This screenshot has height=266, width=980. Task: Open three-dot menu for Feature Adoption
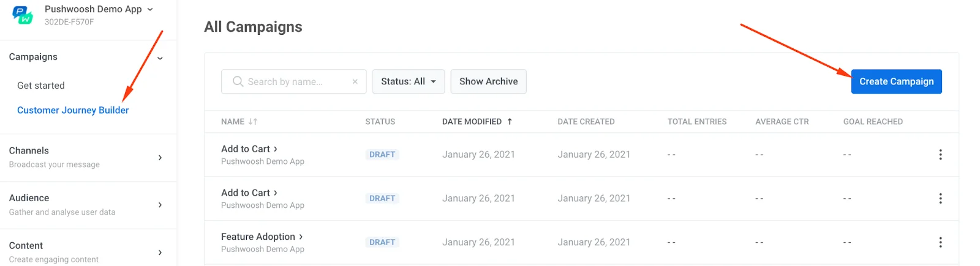point(940,243)
